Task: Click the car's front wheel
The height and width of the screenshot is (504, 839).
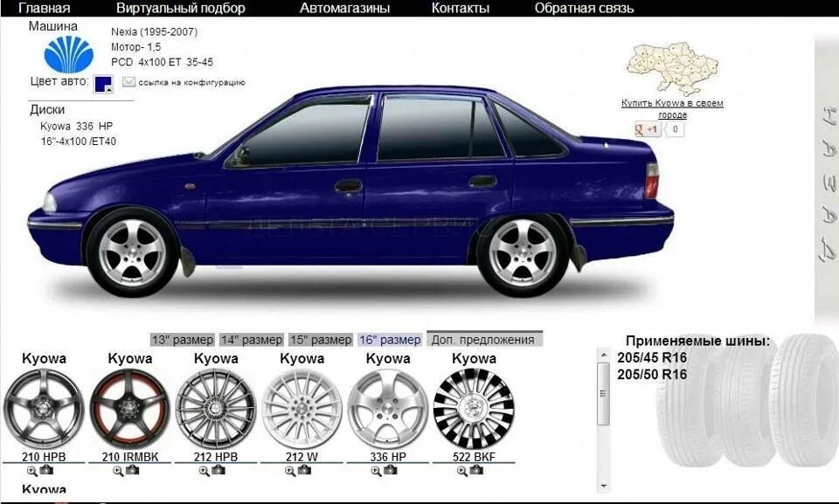Action: [x=132, y=252]
